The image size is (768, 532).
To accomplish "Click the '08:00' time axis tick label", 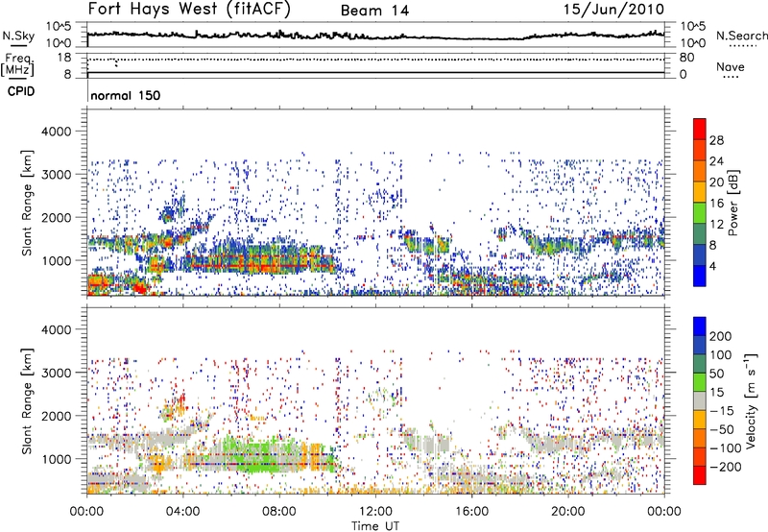I will (x=279, y=512).
